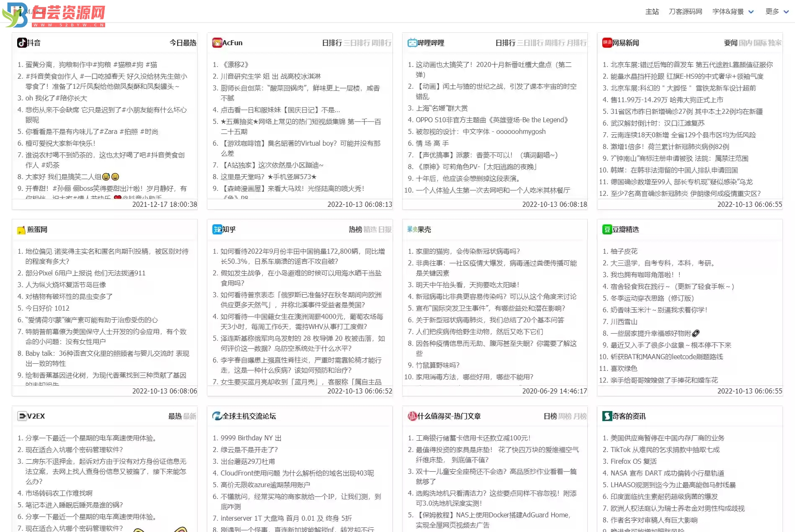Click the 哔哩哔哩 TV logo icon
Viewport: 795px width, 532px height.
pyautogui.click(x=412, y=43)
